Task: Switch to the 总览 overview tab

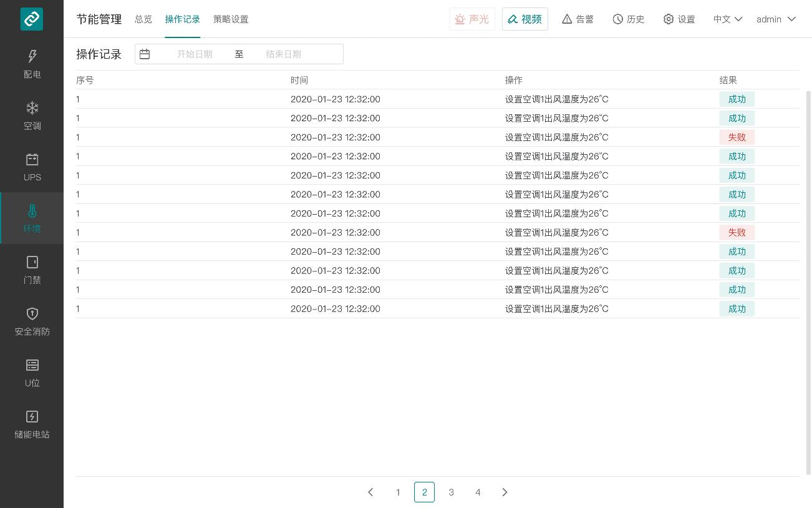Action: [143, 19]
